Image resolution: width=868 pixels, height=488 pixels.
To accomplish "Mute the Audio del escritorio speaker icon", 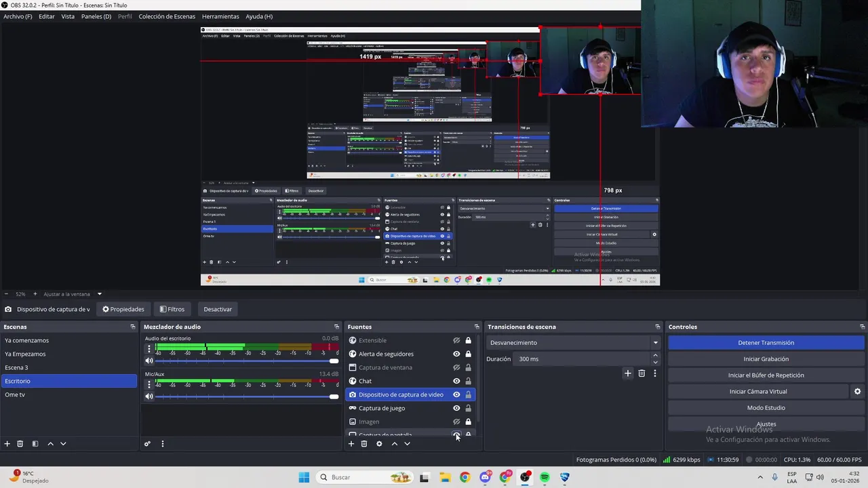I will click(149, 361).
